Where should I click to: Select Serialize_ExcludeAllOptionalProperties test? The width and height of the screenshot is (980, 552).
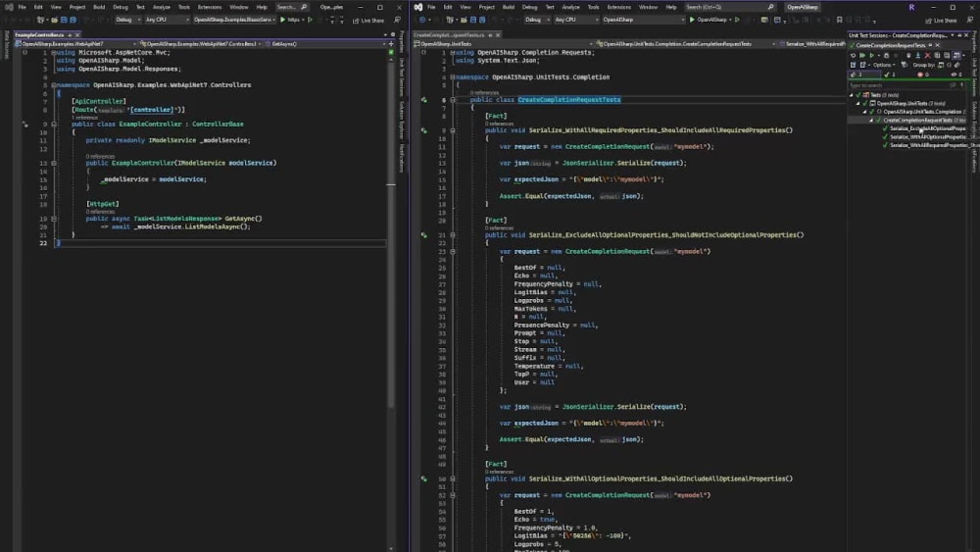click(x=927, y=128)
